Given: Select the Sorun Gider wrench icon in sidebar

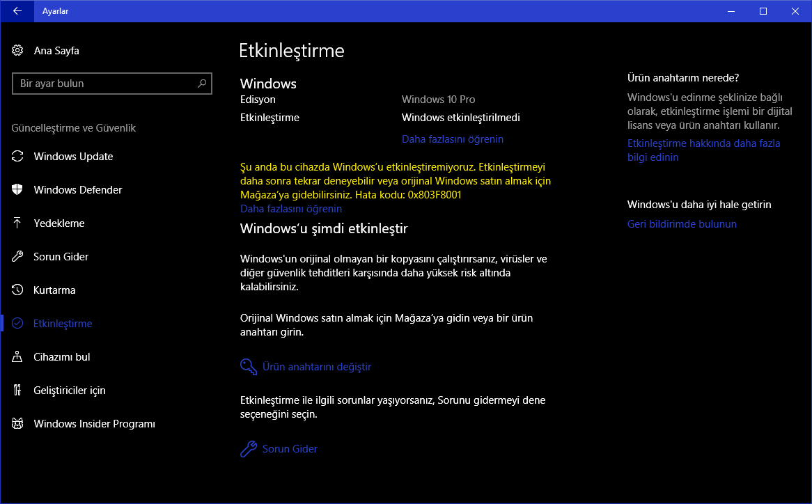Looking at the screenshot, I should 17,256.
